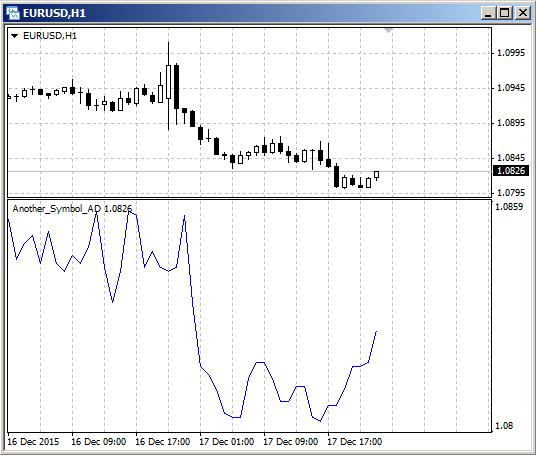536x455 pixels.
Task: Click the blue indicator line's final endpoint
Action: pos(376,331)
